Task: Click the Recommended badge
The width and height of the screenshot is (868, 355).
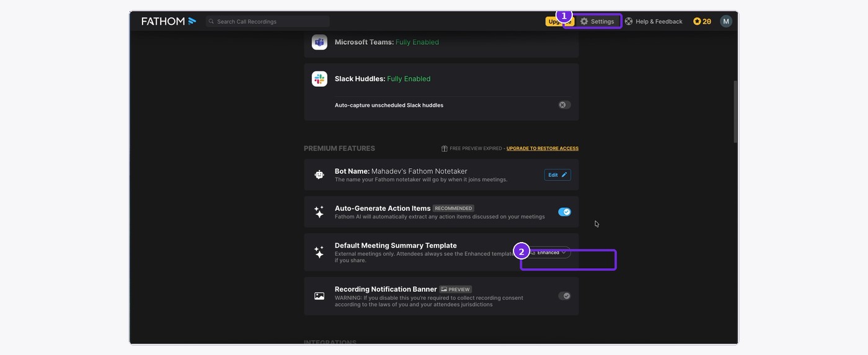Action: click(453, 209)
